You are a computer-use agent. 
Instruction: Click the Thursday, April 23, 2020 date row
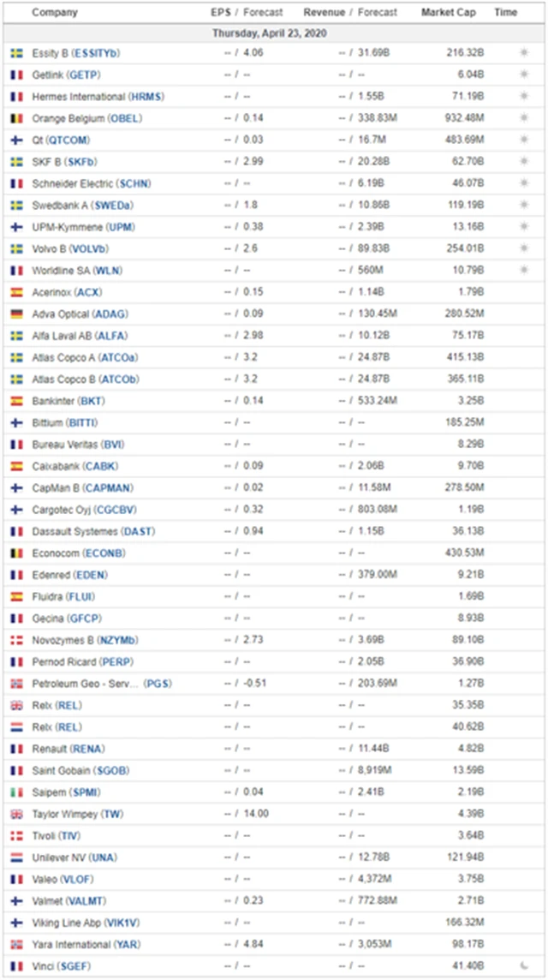(274, 33)
